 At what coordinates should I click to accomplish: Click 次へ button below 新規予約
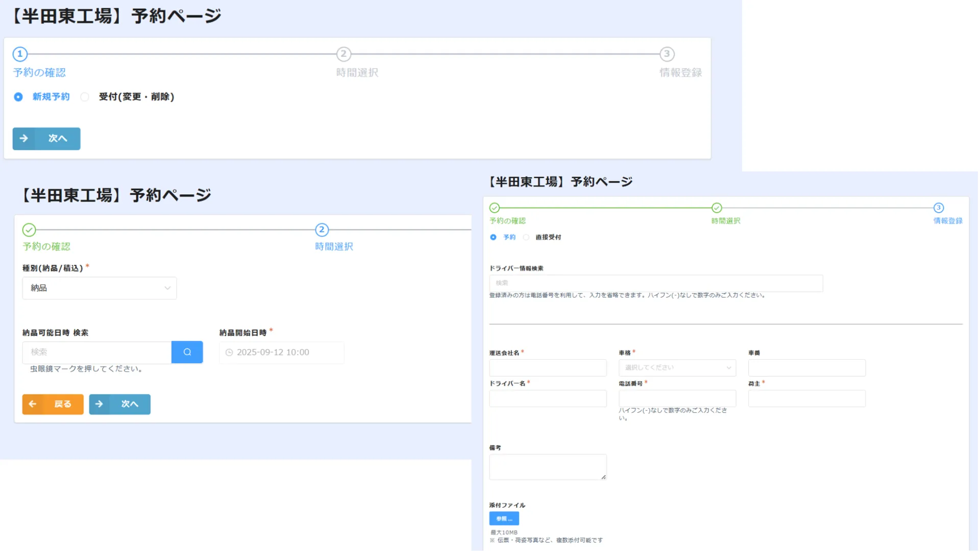click(46, 139)
